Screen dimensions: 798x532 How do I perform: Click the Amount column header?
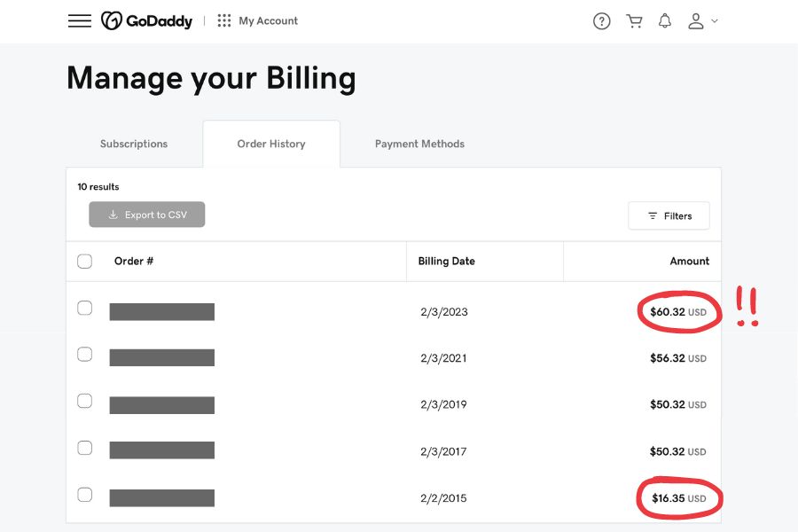click(689, 262)
